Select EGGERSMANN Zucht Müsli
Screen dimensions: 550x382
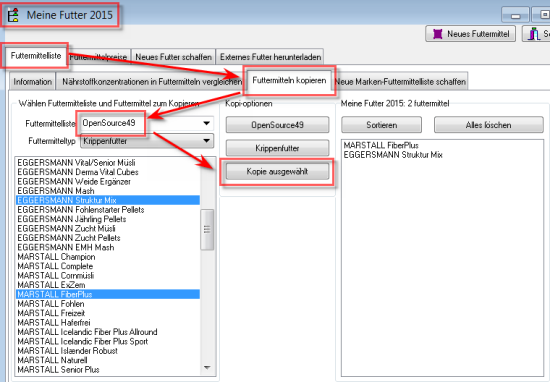click(108, 229)
